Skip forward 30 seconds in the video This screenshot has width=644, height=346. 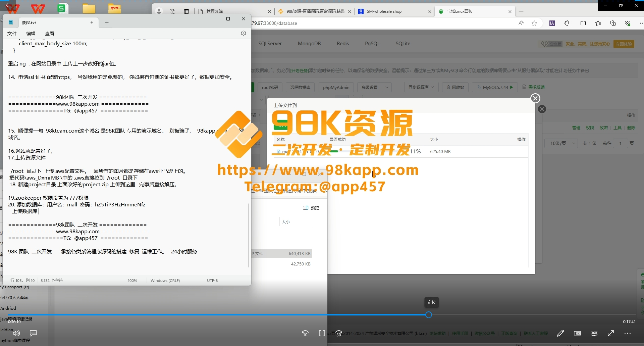[x=339, y=333]
